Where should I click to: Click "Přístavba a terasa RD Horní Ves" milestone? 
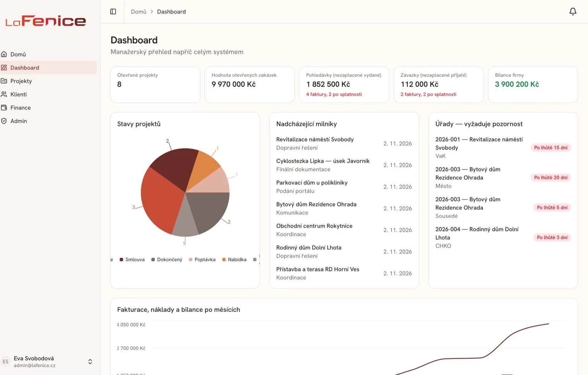[344, 273]
